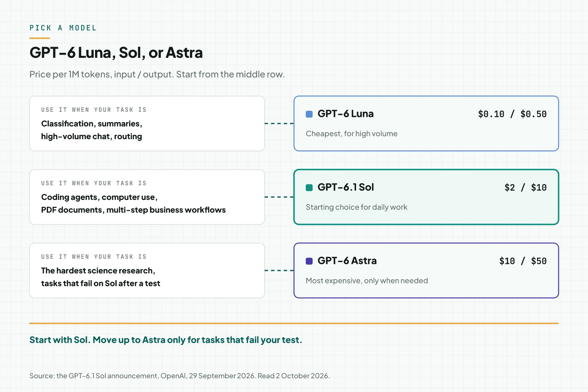
Task: Click 'Starting choice for daily work' text
Action: point(356,207)
